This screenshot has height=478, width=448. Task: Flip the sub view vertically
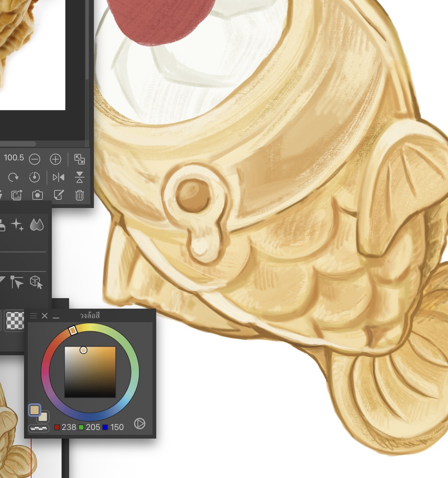79,177
